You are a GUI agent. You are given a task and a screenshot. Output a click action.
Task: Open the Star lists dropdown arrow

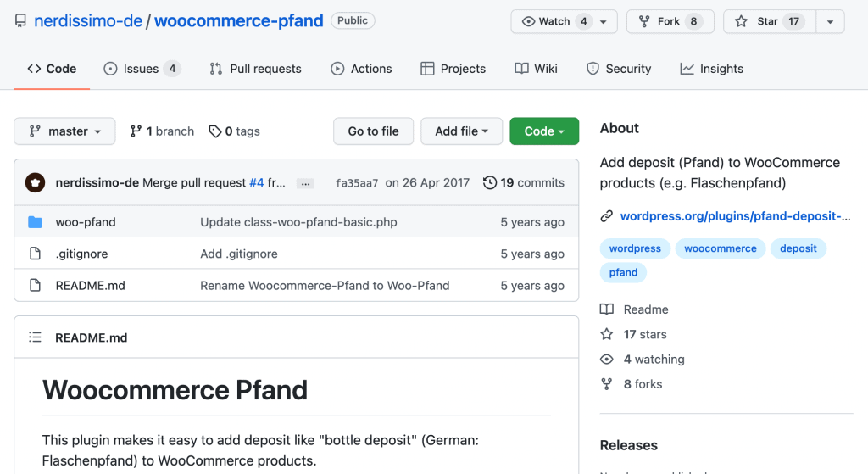[830, 21]
